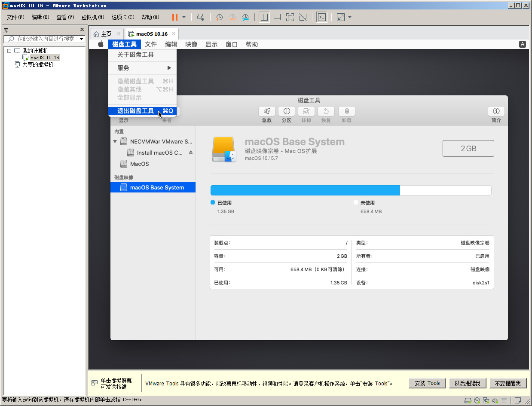Pause the virtual machine in VMware toolbar
Image resolution: width=532 pixels, height=406 pixels.
[x=174, y=17]
